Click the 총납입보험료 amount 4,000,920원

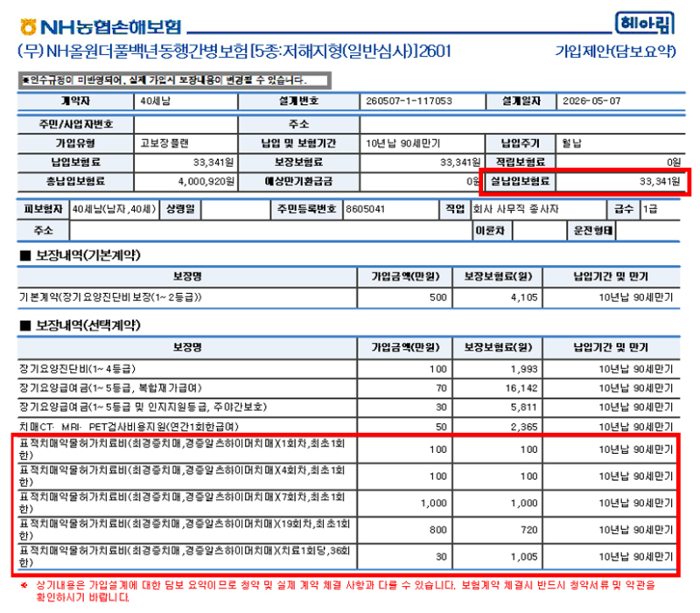tap(206, 182)
